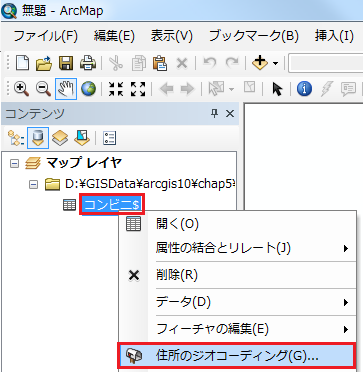
Task: Click the map scale input box
Action: coord(326,62)
